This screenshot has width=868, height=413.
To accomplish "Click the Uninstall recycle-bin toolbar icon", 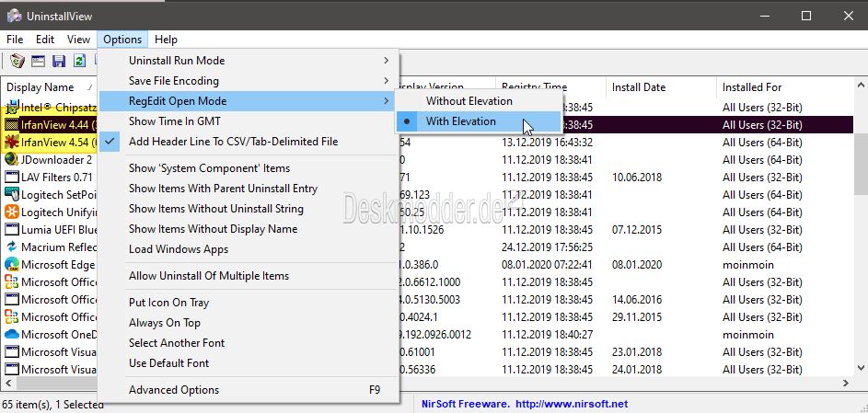I will pyautogui.click(x=17, y=61).
